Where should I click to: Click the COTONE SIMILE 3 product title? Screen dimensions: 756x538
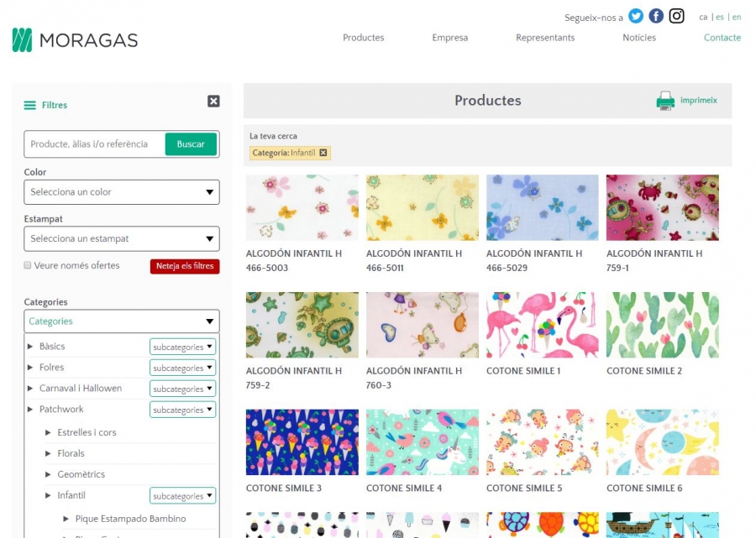pyautogui.click(x=284, y=488)
